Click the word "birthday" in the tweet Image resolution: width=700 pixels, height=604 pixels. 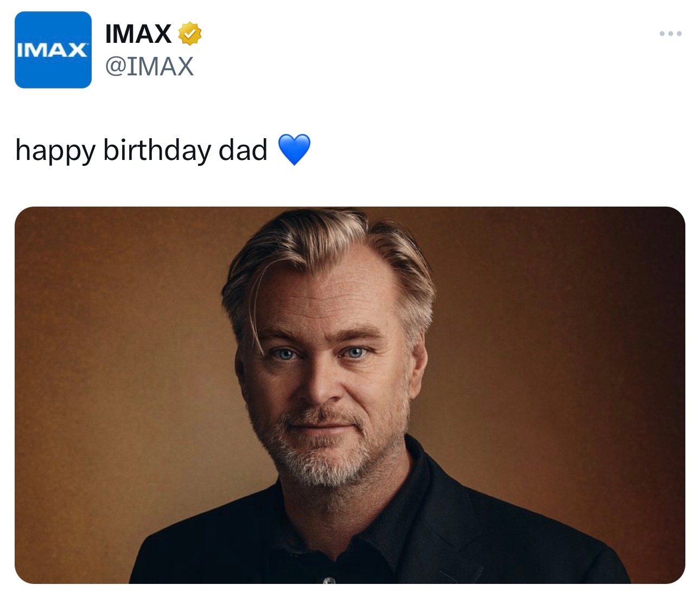click(158, 150)
